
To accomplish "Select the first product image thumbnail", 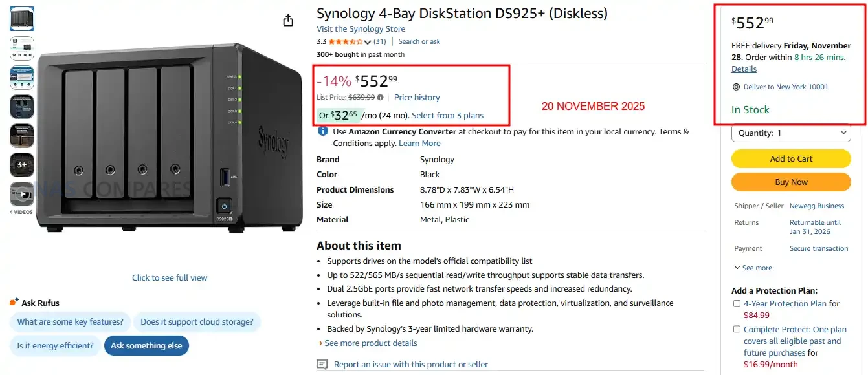I will pyautogui.click(x=22, y=19).
